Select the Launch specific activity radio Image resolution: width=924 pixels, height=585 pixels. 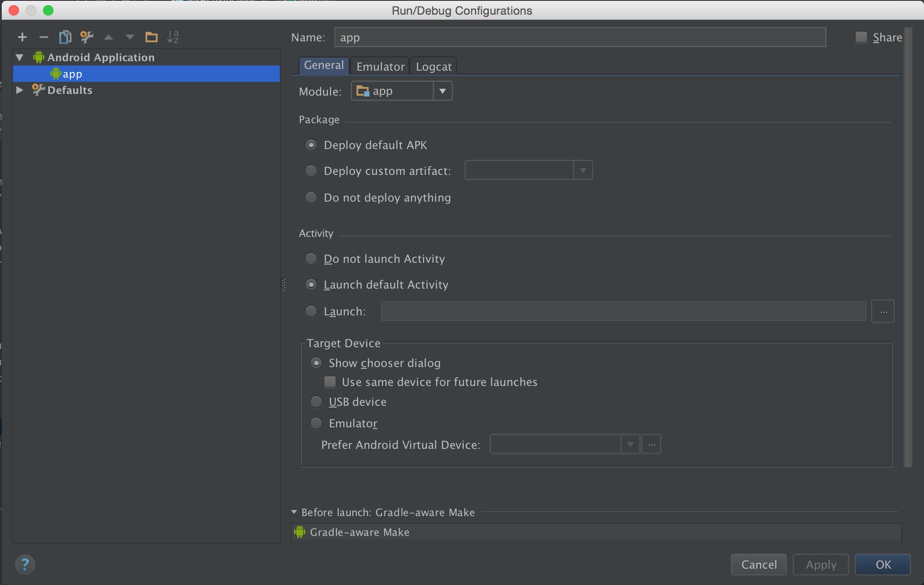coord(311,311)
